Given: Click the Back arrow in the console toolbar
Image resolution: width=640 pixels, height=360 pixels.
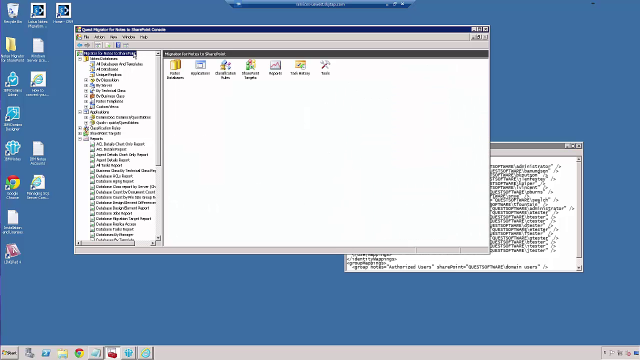Looking at the screenshot, I should 80,45.
